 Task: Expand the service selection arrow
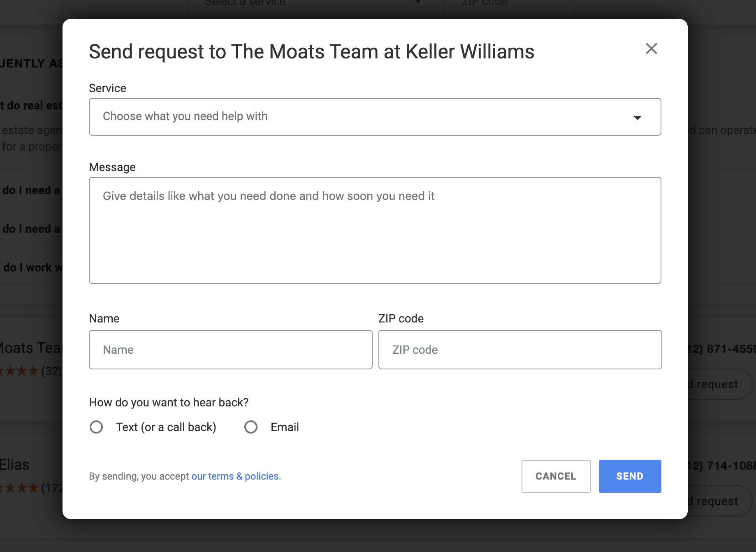click(x=638, y=118)
